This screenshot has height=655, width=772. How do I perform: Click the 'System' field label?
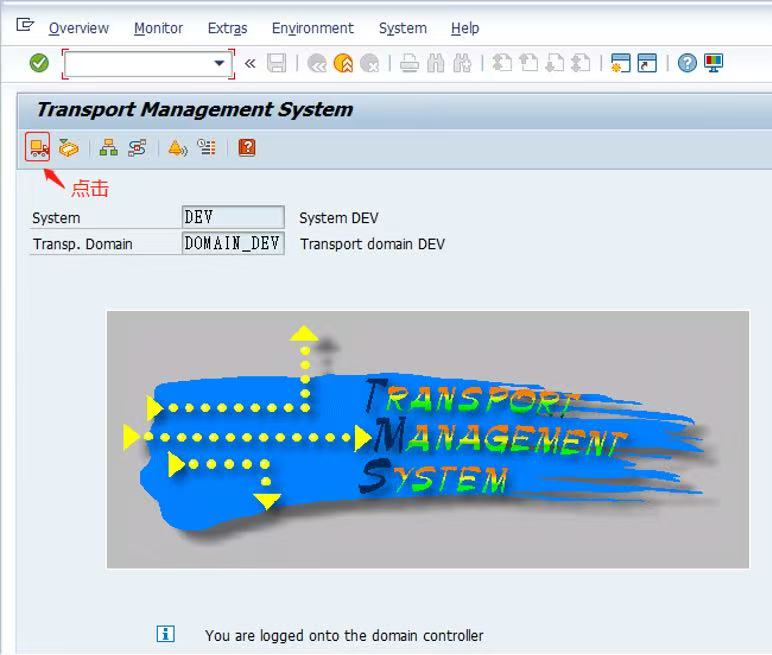point(56,218)
